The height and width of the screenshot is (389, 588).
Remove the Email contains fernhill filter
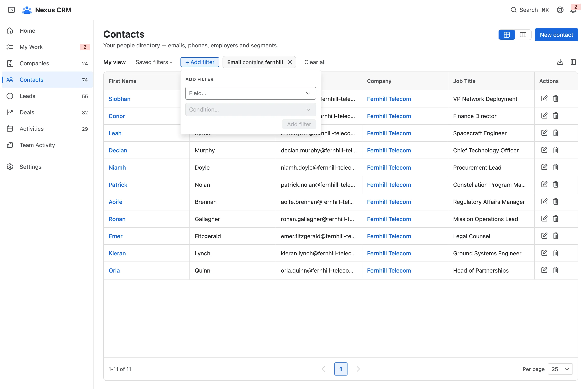coord(290,62)
